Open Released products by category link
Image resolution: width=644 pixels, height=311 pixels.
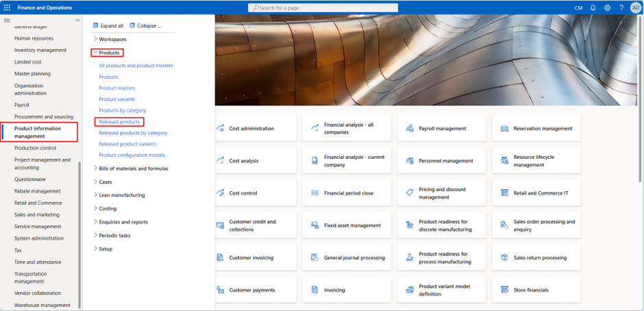133,133
